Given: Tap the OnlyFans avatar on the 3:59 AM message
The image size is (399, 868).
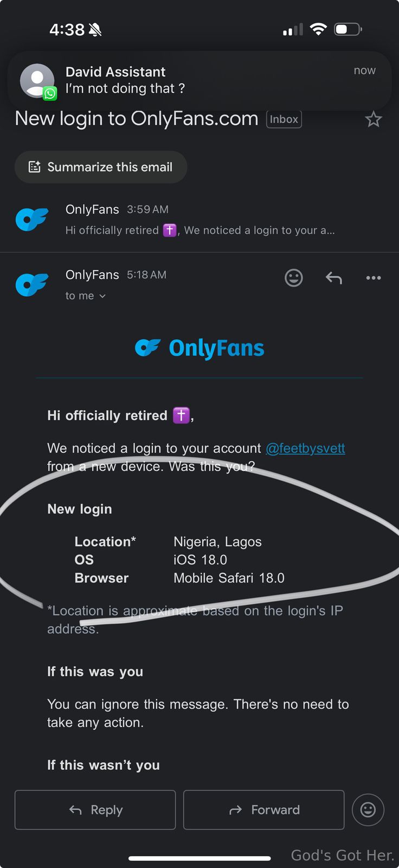Looking at the screenshot, I should pyautogui.click(x=32, y=219).
